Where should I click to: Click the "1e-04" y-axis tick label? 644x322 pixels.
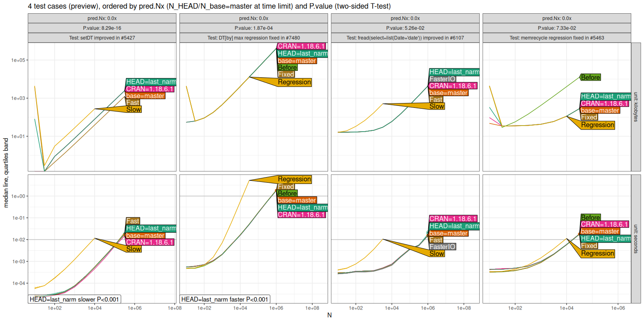(x=19, y=283)
